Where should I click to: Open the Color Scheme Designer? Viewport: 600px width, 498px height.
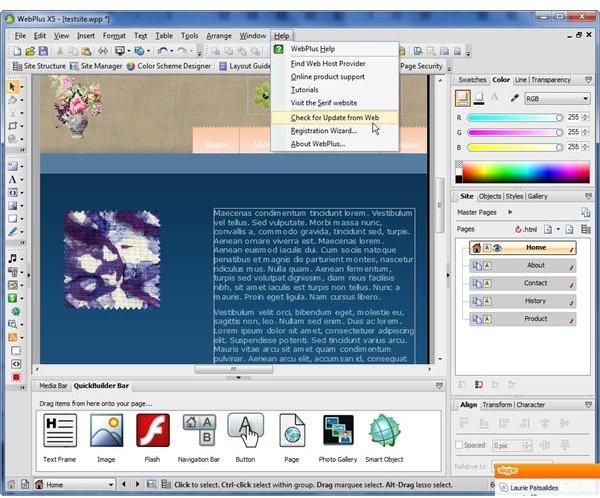169,66
